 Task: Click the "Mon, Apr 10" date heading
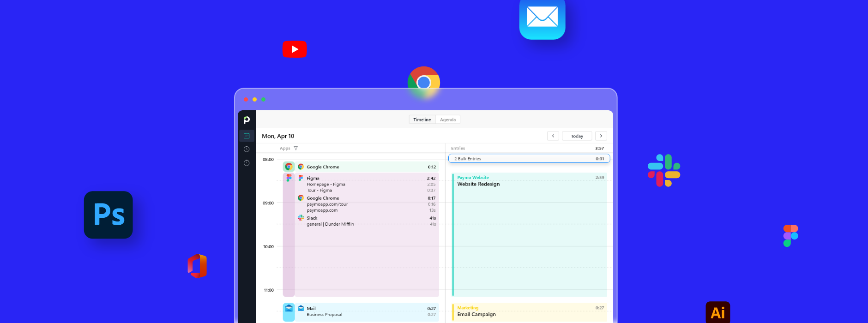[278, 136]
